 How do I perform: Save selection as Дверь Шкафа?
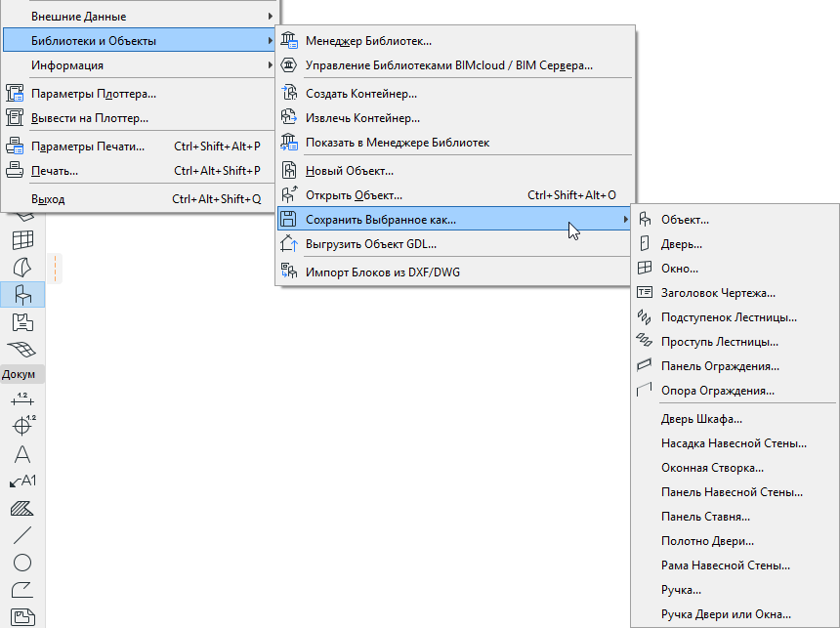point(735,419)
